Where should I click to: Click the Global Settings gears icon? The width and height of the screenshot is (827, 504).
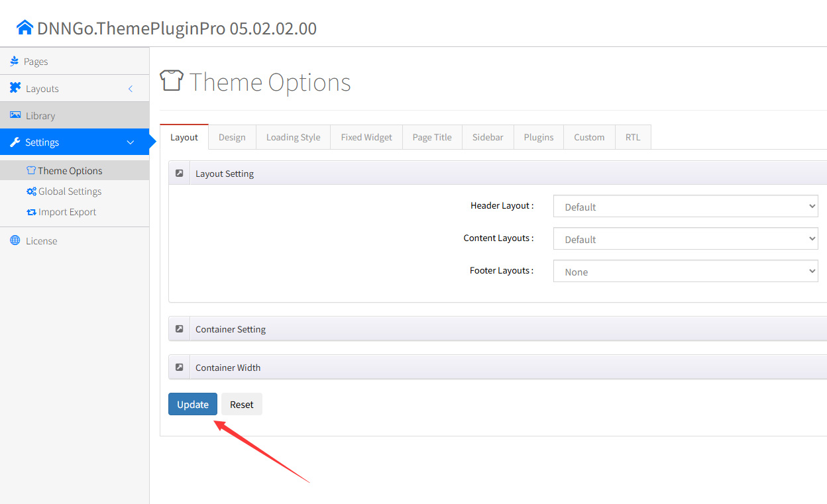(31, 191)
